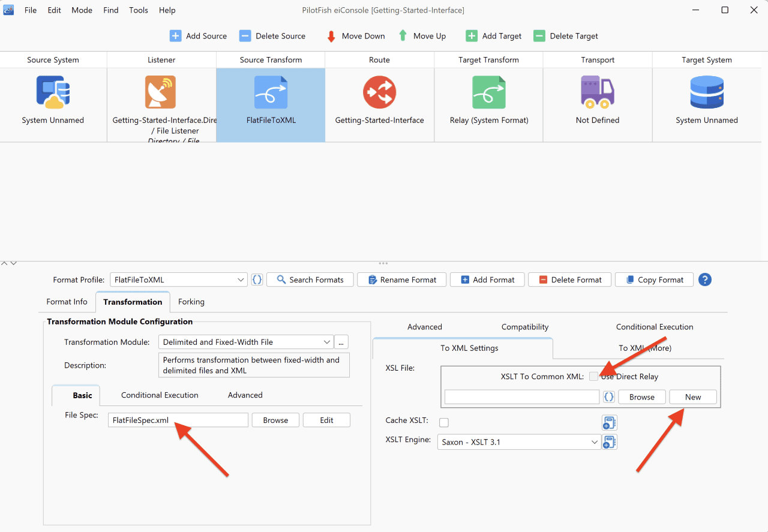Screen dimensions: 768x532
Task: Open the Advanced tab beside Basic
Action: tap(245, 395)
